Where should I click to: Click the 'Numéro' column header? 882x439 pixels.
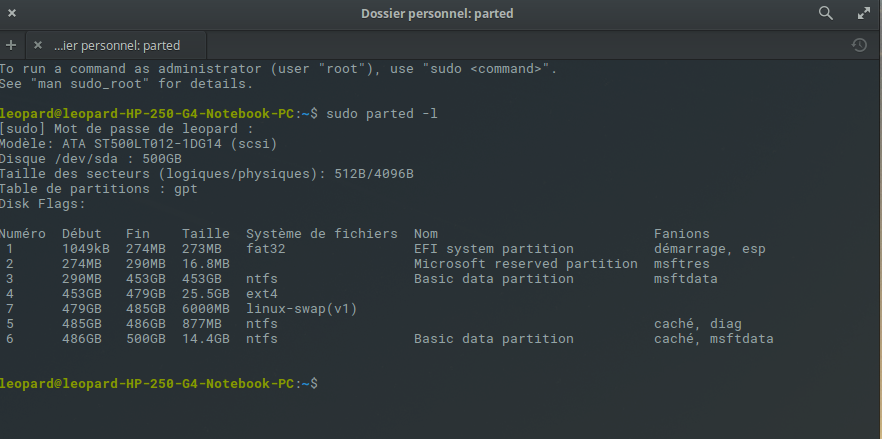[24, 234]
